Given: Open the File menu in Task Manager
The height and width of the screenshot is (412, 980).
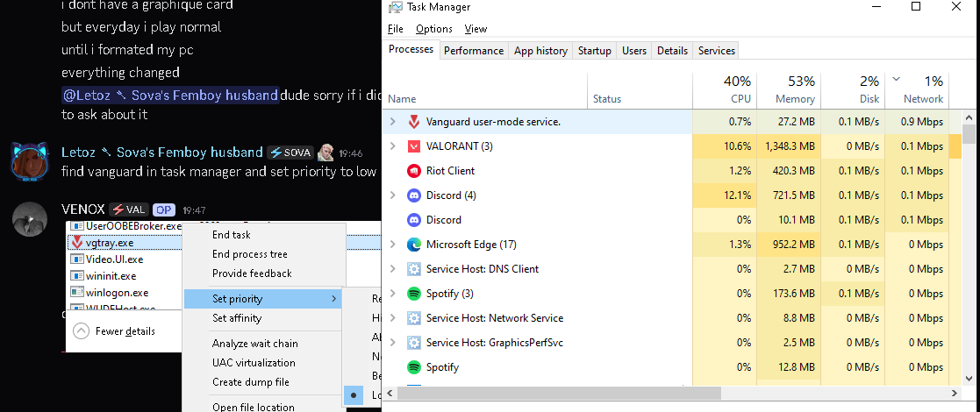Looking at the screenshot, I should click(395, 29).
